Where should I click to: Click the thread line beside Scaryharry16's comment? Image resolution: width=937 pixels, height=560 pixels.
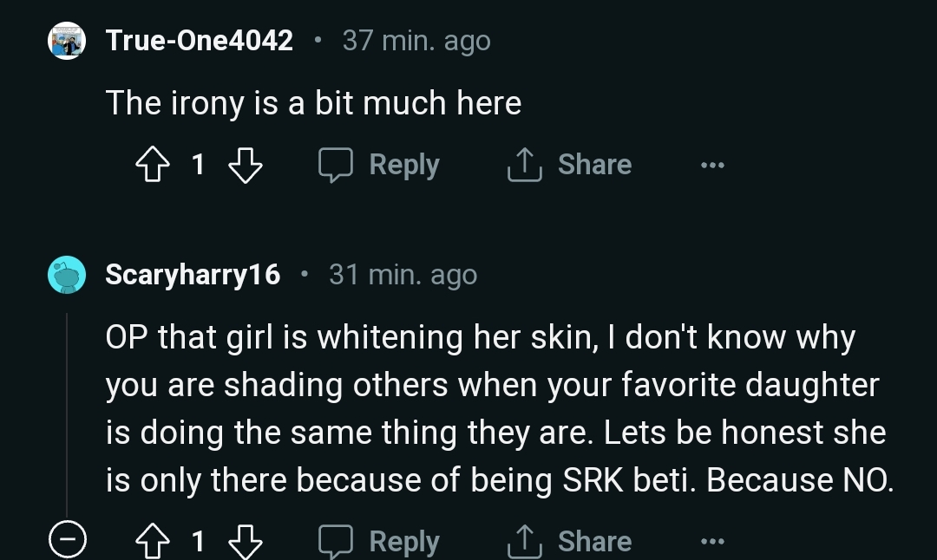click(x=67, y=407)
